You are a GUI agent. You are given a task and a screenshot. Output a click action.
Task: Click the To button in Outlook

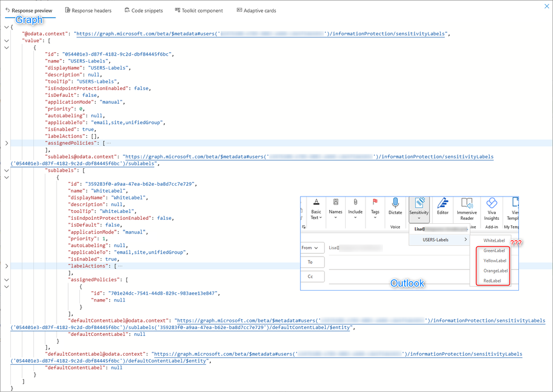coord(312,262)
